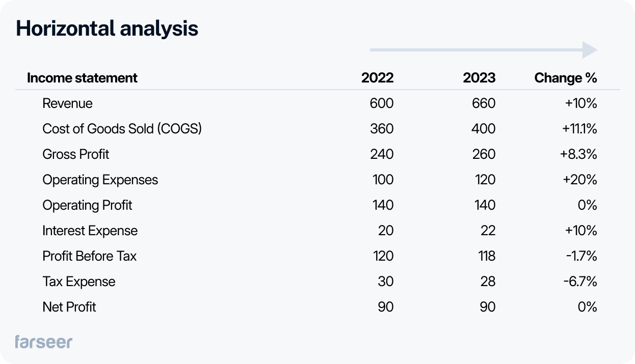635x364 pixels.
Task: Select the Operating Profit row label
Action: [87, 205]
